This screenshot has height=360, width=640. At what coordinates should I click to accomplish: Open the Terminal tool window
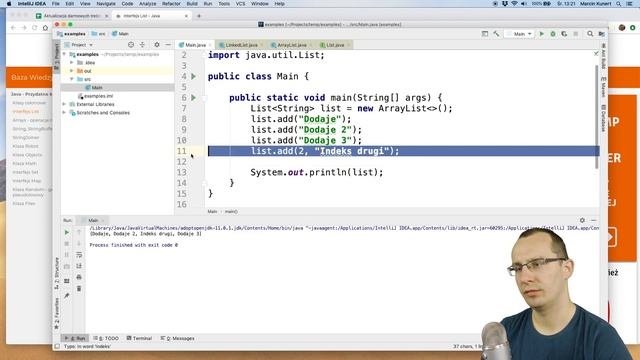(140, 338)
